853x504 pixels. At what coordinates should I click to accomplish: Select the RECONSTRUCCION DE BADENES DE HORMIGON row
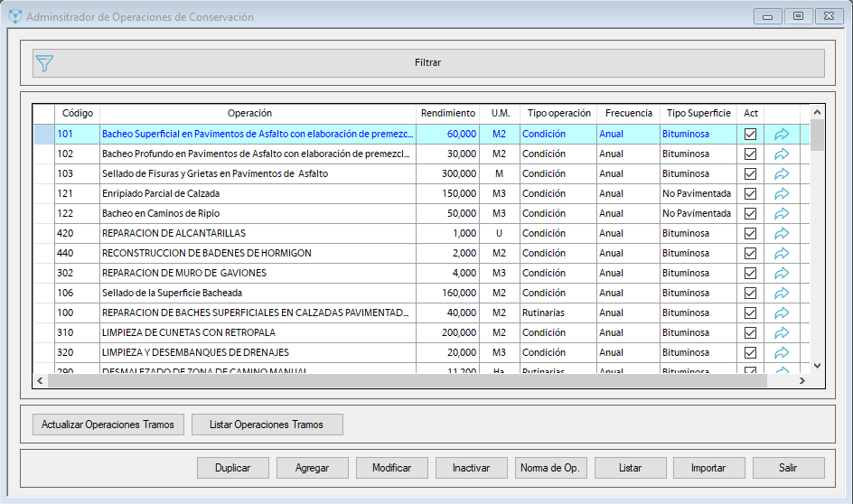click(258, 253)
